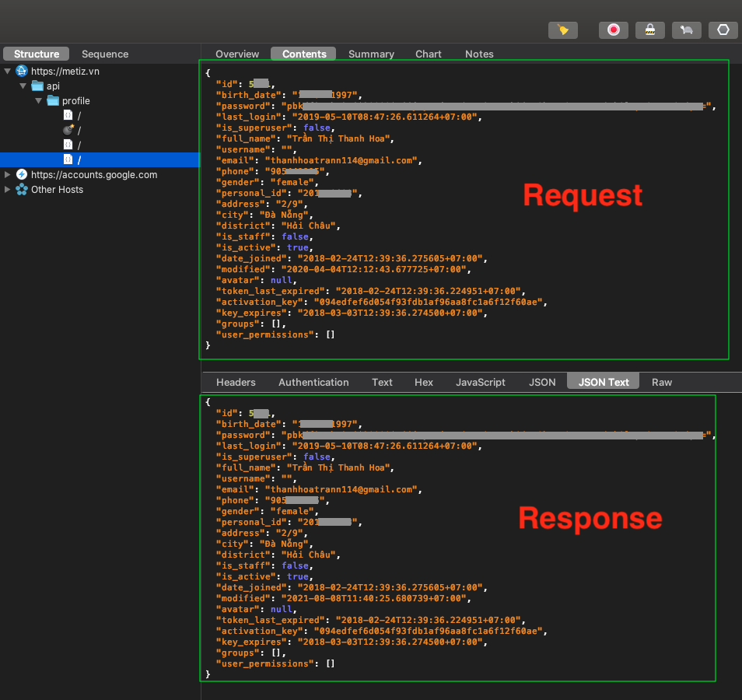Image resolution: width=742 pixels, height=700 pixels.
Task: Open the Overview tab
Action: [x=237, y=54]
